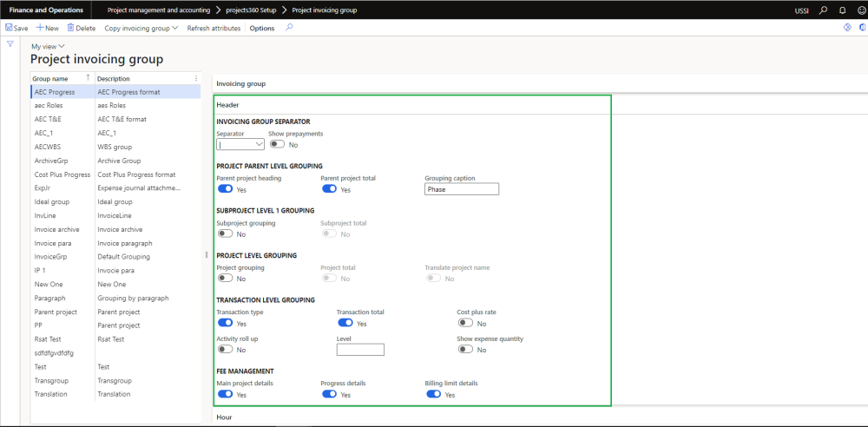Screen dimensions: 868x427
Task: Select the InvLine row
Action: pyautogui.click(x=115, y=215)
